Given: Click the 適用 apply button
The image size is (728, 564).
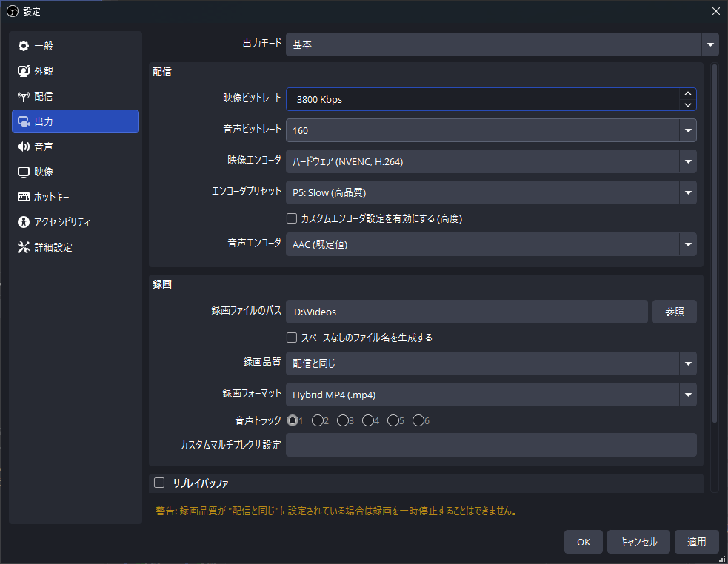Looking at the screenshot, I should (696, 542).
